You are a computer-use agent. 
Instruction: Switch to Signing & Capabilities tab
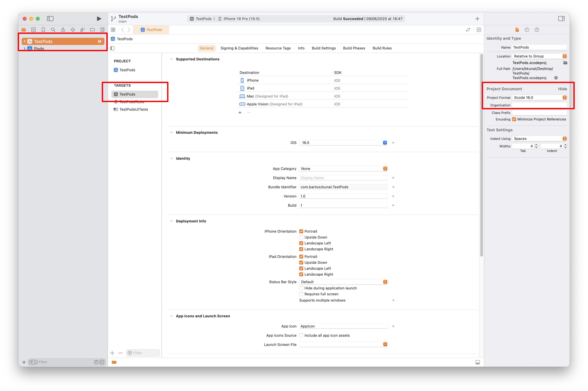[x=239, y=48]
